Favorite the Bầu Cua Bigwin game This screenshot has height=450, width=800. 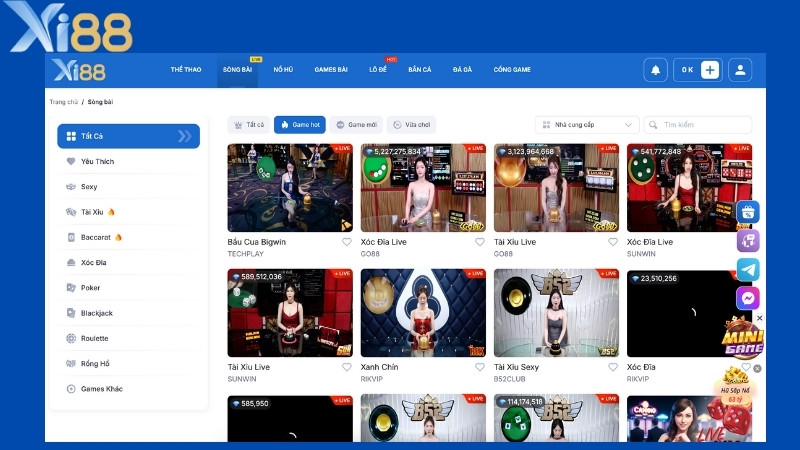tap(346, 242)
